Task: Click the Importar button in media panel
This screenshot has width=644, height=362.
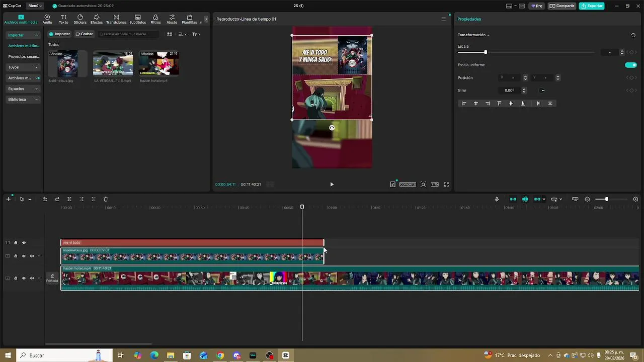Action: [59, 34]
